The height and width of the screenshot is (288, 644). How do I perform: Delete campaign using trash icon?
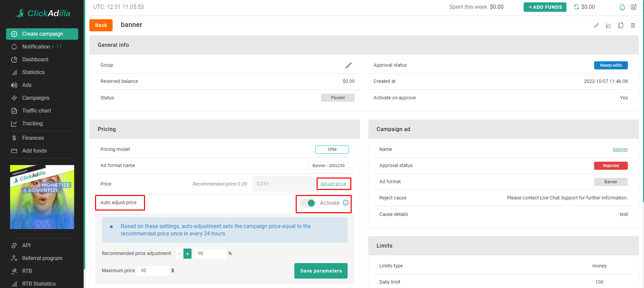(x=633, y=25)
